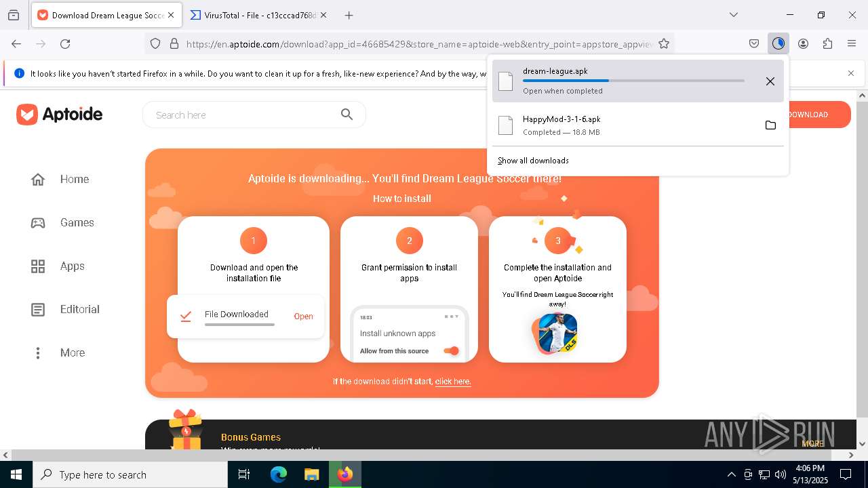
Task: Expand More in the Aptoide sidebar
Action: tap(58, 352)
